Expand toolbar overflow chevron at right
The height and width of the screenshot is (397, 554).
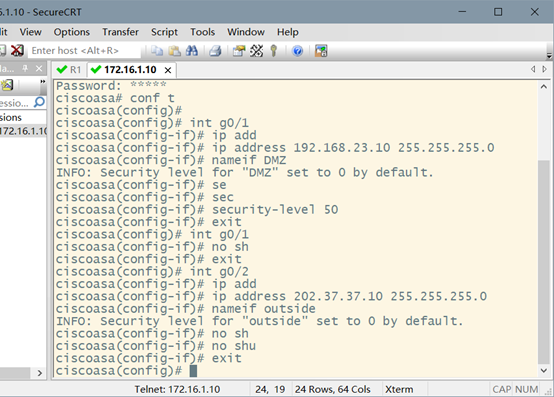pyautogui.click(x=549, y=56)
